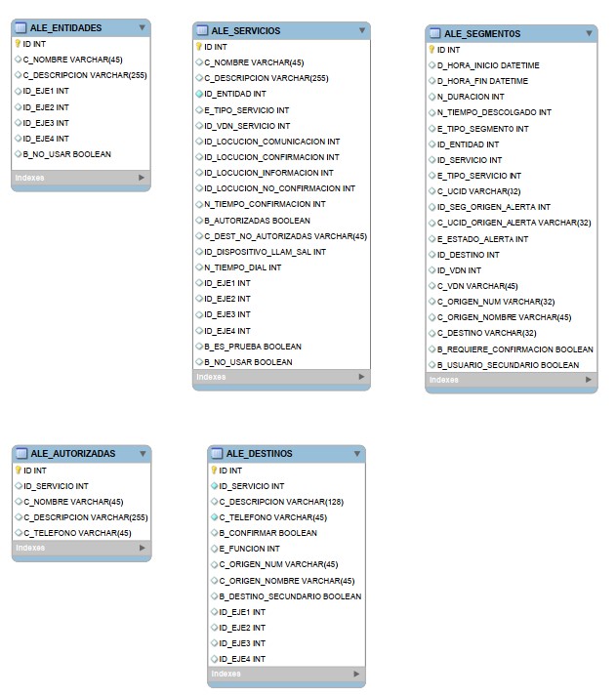Image resolution: width=616 pixels, height=697 pixels.
Task: Expand Indexes section of ALE_ENTIDADES
Action: pos(142,178)
